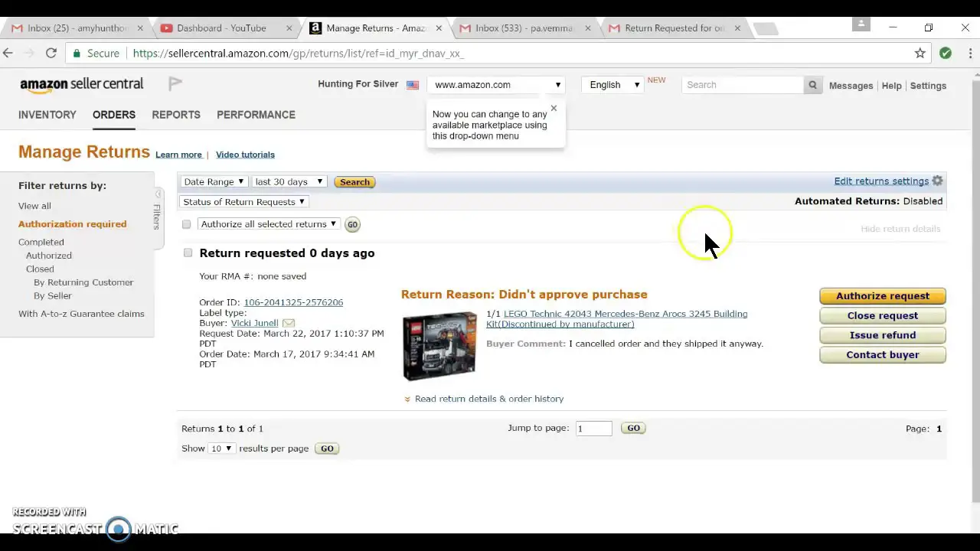
Task: Close the Dashboard YouTube tab
Action: point(289,28)
